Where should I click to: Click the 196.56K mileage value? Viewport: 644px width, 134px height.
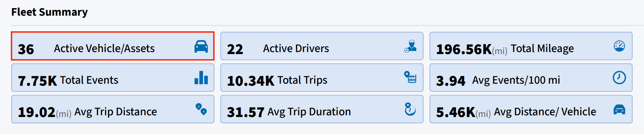(464, 49)
